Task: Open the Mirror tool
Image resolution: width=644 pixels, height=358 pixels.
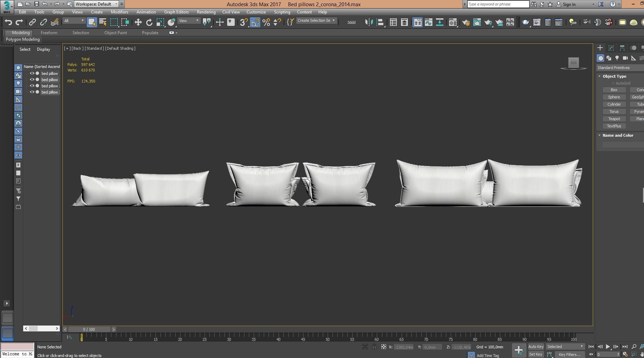Action: [x=369, y=22]
